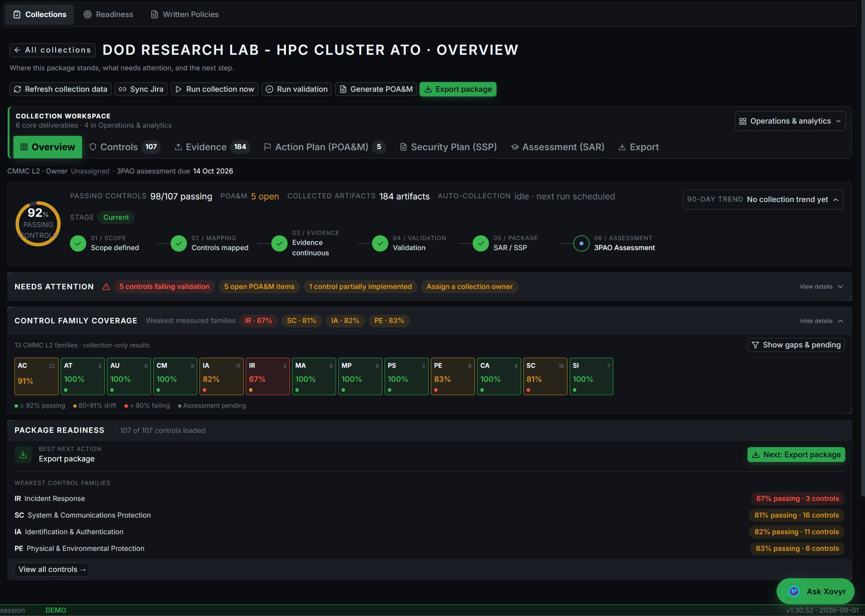Image resolution: width=865 pixels, height=616 pixels.
Task: Click '5 open POA&M items' chip
Action: [x=259, y=286]
